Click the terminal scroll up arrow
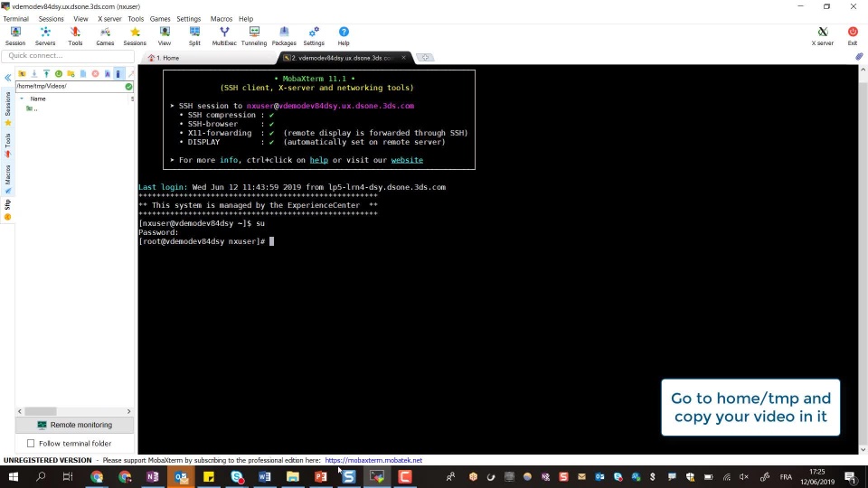 click(x=863, y=70)
